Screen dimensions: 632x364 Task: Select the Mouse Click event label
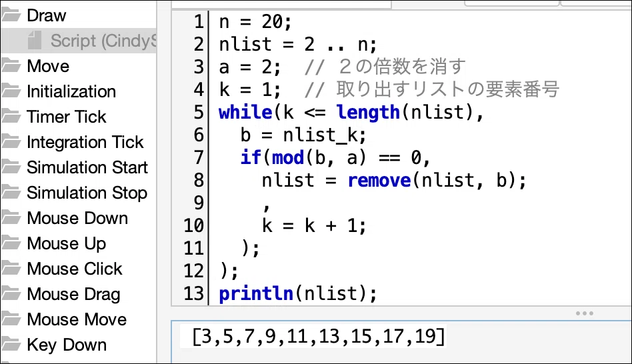point(75,269)
